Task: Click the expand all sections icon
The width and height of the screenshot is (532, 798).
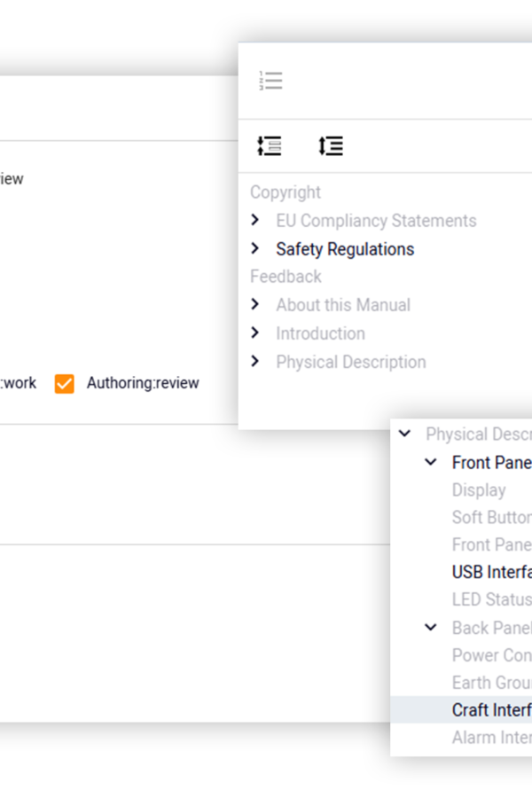Action: (x=270, y=146)
